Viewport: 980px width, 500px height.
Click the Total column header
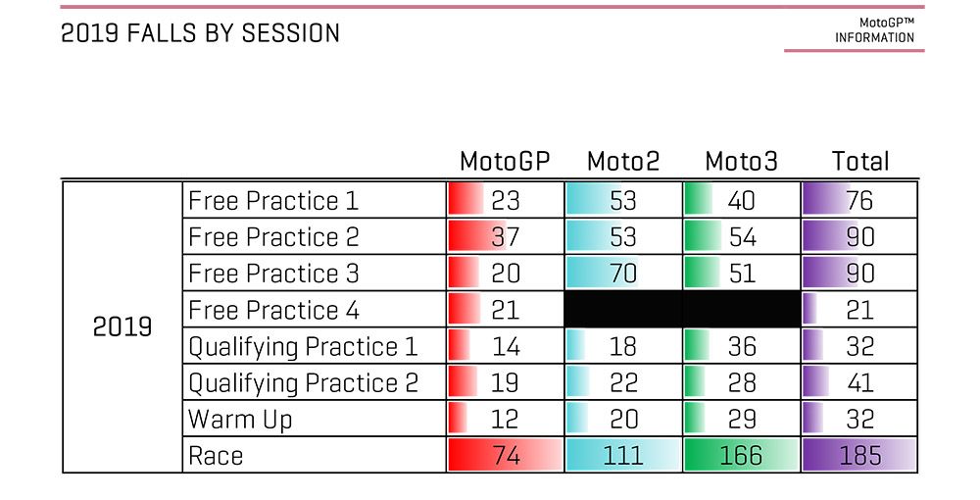(860, 162)
